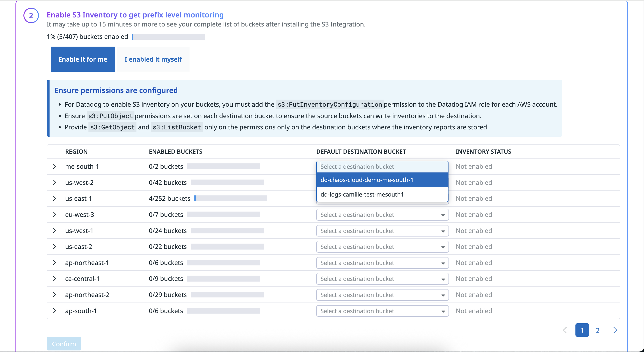
Task: Expand the eu-west-3 region chevron
Action: [54, 214]
